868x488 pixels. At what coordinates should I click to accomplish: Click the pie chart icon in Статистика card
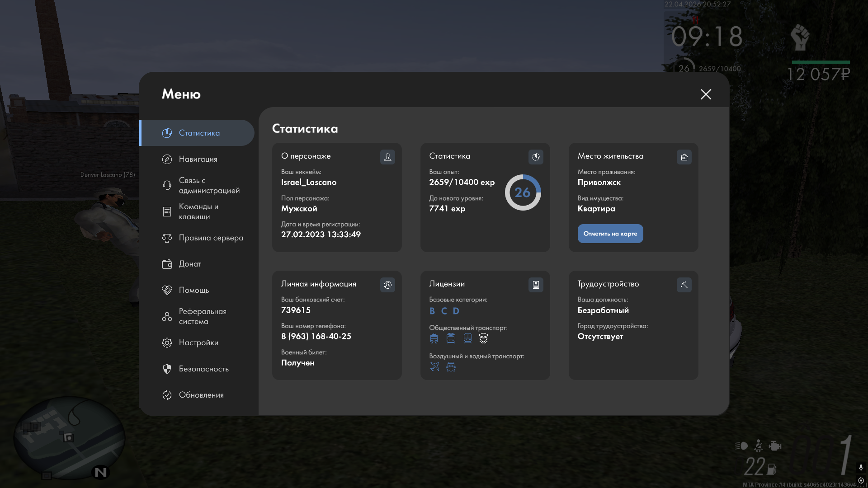pyautogui.click(x=536, y=157)
